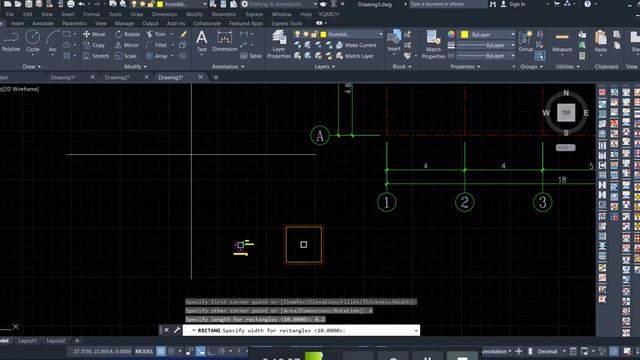The width and height of the screenshot is (640, 360).
Task: Toggle MODEL space button in status bar
Action: point(144,351)
